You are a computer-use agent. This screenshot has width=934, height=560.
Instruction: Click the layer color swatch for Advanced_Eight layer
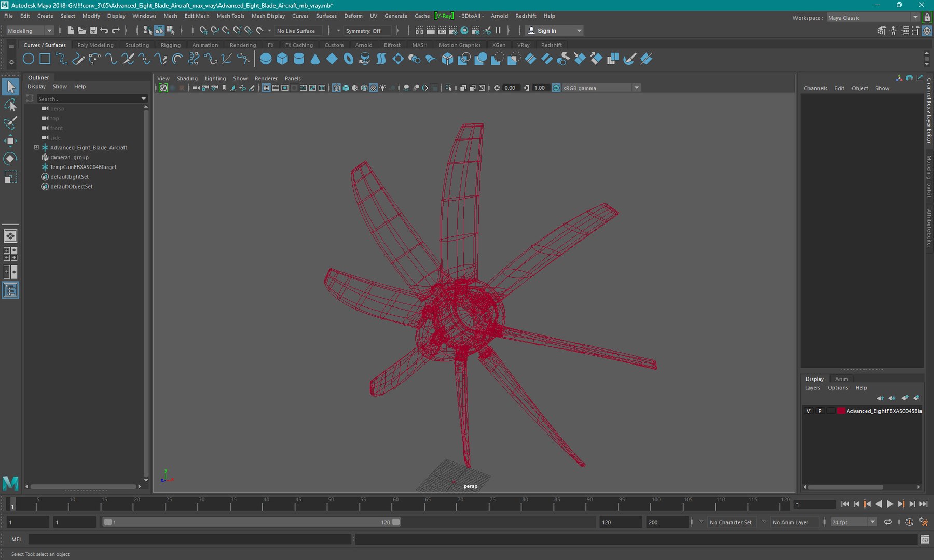click(841, 411)
